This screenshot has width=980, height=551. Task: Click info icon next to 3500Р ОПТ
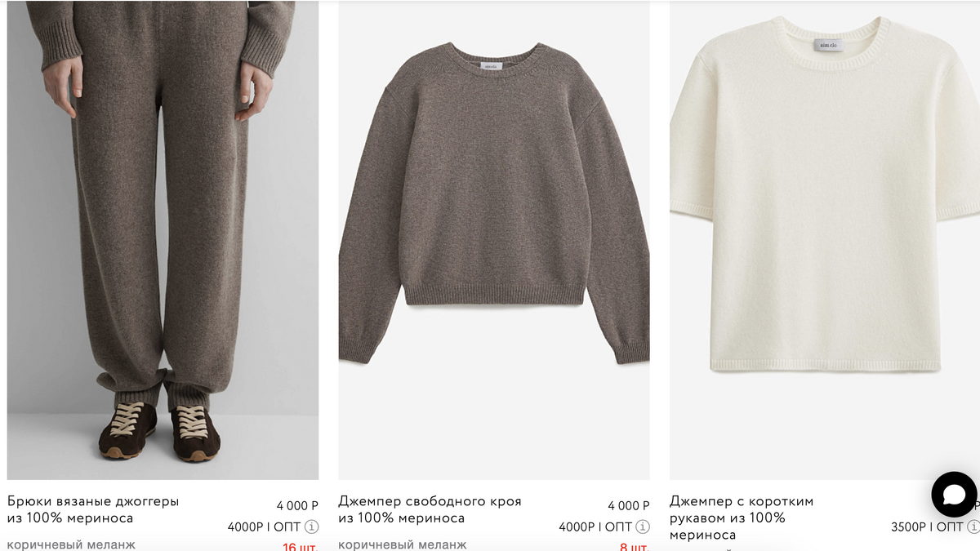pos(973,527)
